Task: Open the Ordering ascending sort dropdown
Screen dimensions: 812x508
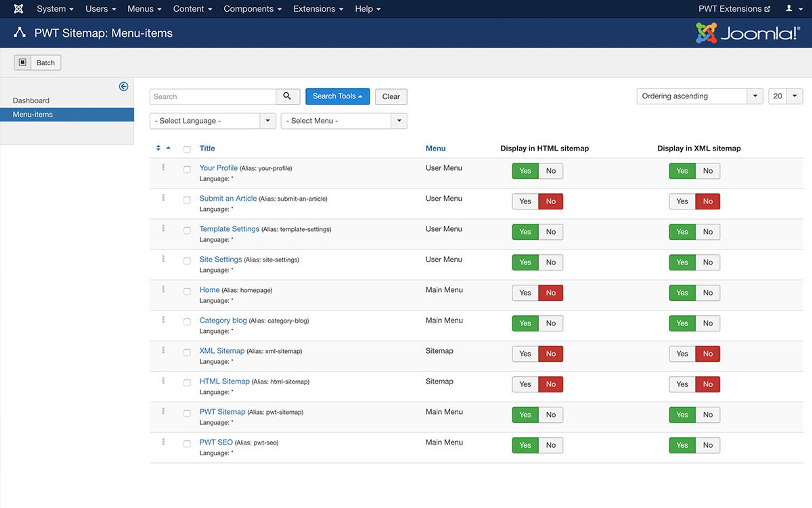Action: pos(700,96)
